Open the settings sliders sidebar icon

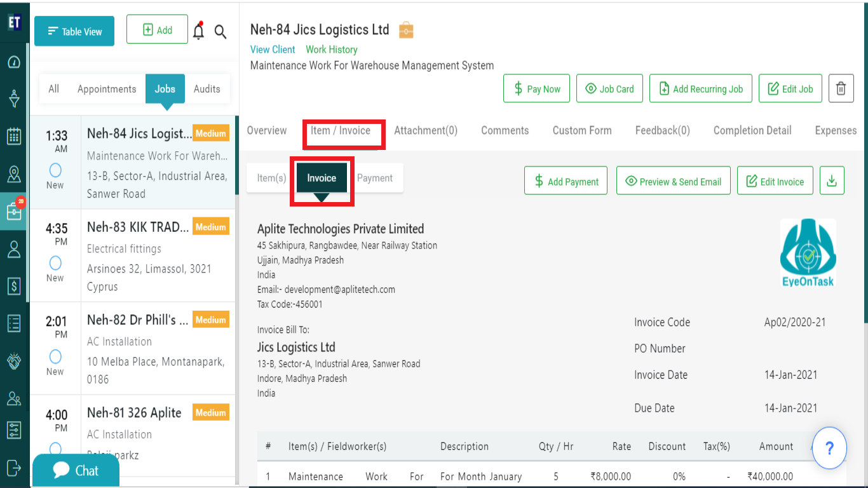tap(14, 430)
